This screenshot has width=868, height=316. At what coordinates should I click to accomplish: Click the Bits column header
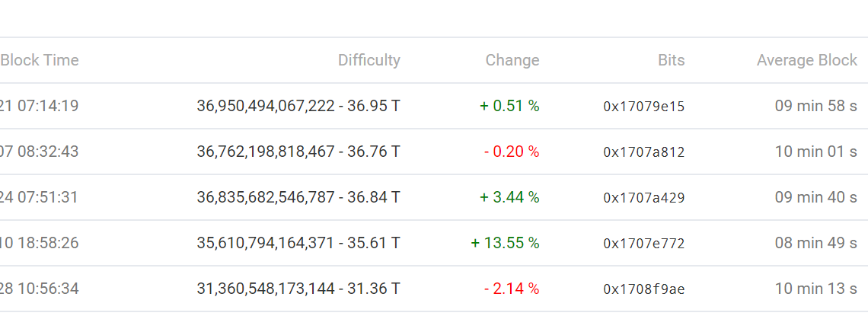(x=672, y=60)
